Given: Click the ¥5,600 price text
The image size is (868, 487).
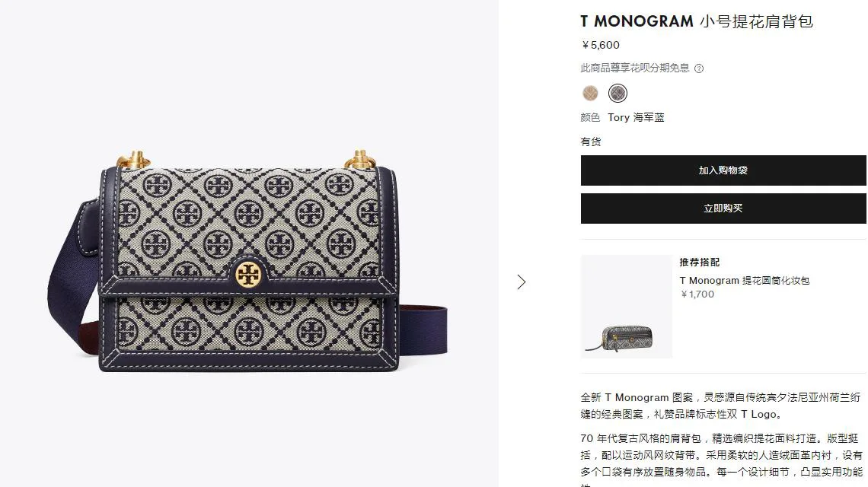Looking at the screenshot, I should pos(600,45).
